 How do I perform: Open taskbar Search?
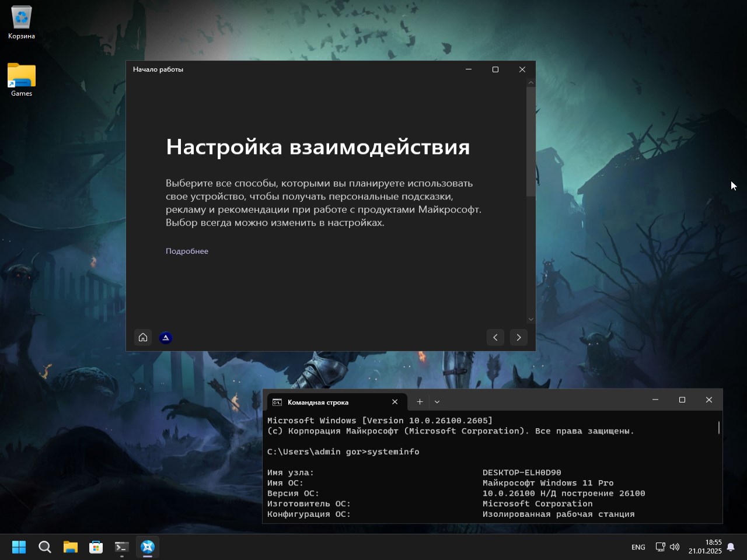pyautogui.click(x=45, y=547)
